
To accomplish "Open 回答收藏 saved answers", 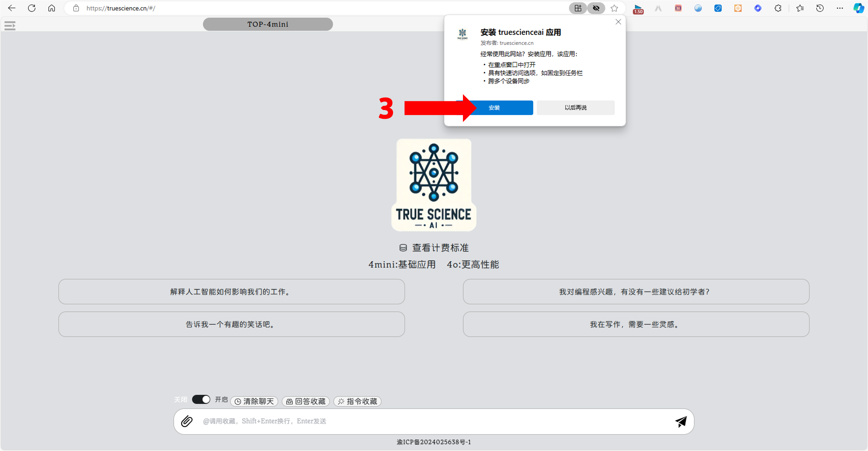I will point(306,402).
